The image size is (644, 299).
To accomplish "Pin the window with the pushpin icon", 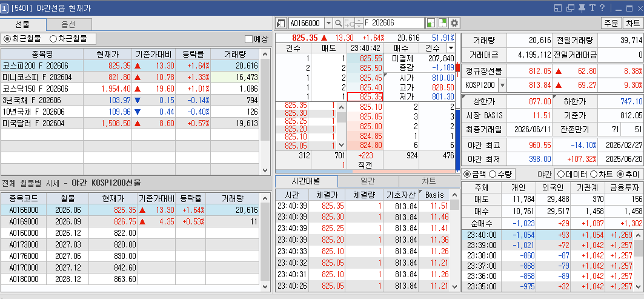I will point(582,8).
